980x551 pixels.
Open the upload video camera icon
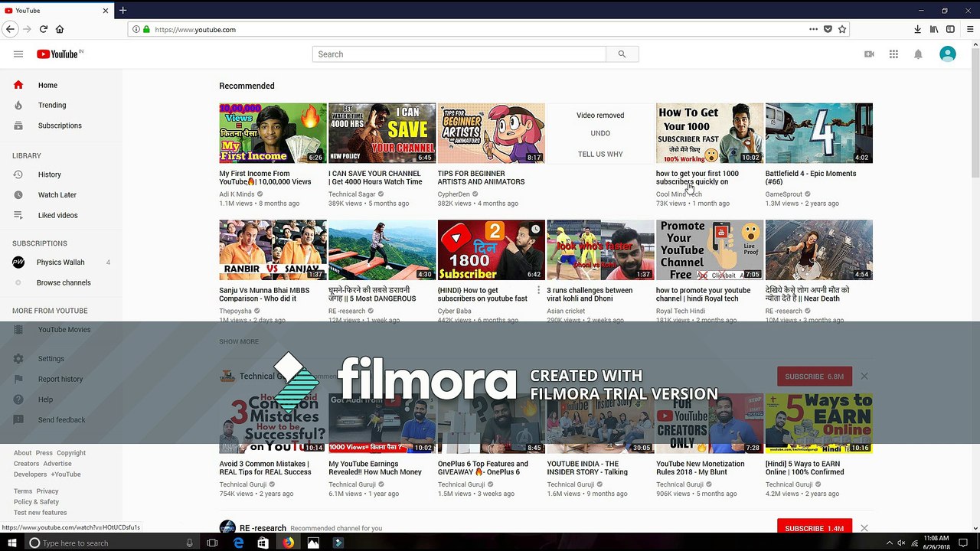(x=869, y=54)
